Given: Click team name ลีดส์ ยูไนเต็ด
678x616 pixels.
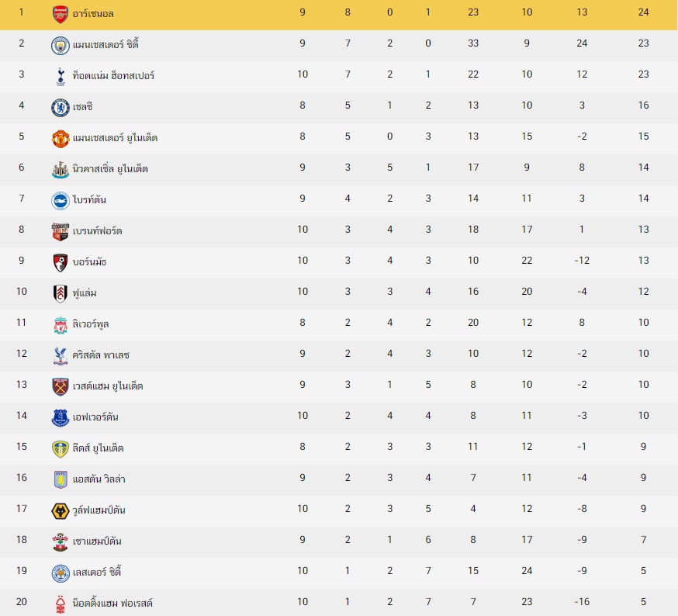Looking at the screenshot, I should pyautogui.click(x=99, y=448).
